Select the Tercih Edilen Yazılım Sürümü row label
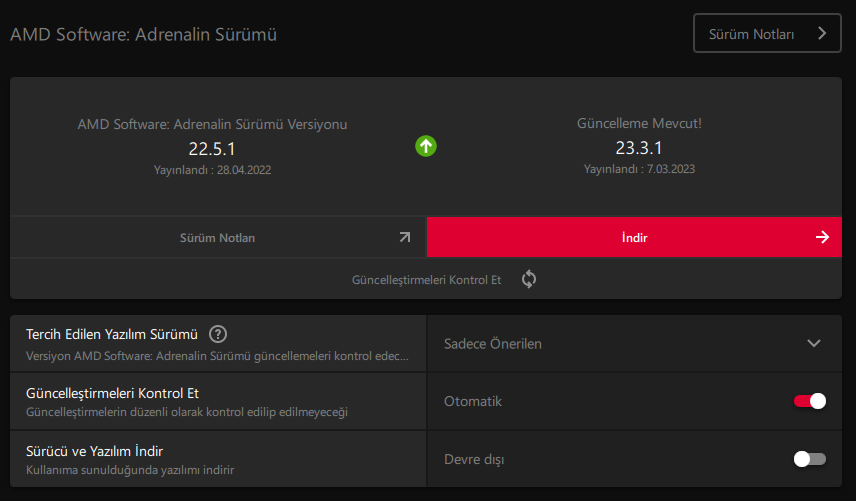This screenshot has width=856, height=501. (x=111, y=334)
